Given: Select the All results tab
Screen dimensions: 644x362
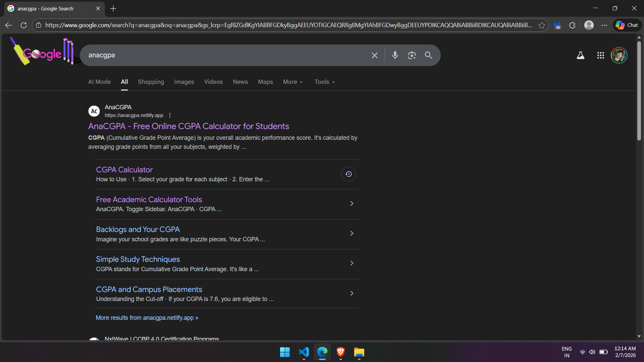Looking at the screenshot, I should point(124,82).
